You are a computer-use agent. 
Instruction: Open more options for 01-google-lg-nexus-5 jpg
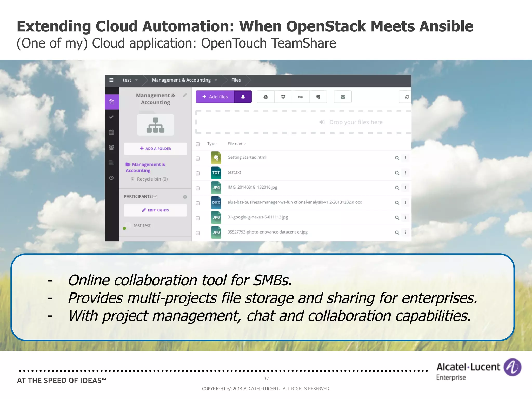[405, 217]
